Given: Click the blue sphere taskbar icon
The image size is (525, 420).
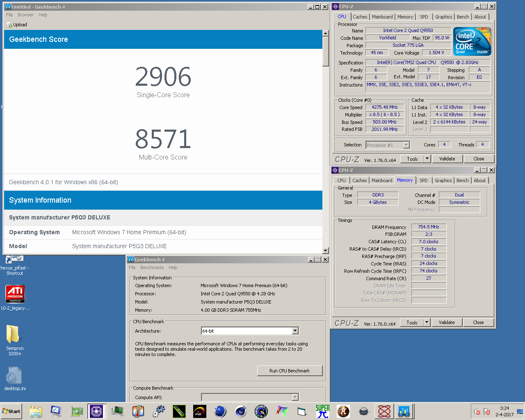Looking at the screenshot, I should pos(220,411).
